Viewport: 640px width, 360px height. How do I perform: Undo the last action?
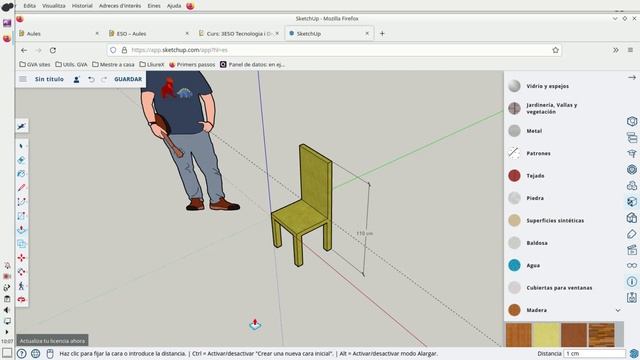coord(91,80)
